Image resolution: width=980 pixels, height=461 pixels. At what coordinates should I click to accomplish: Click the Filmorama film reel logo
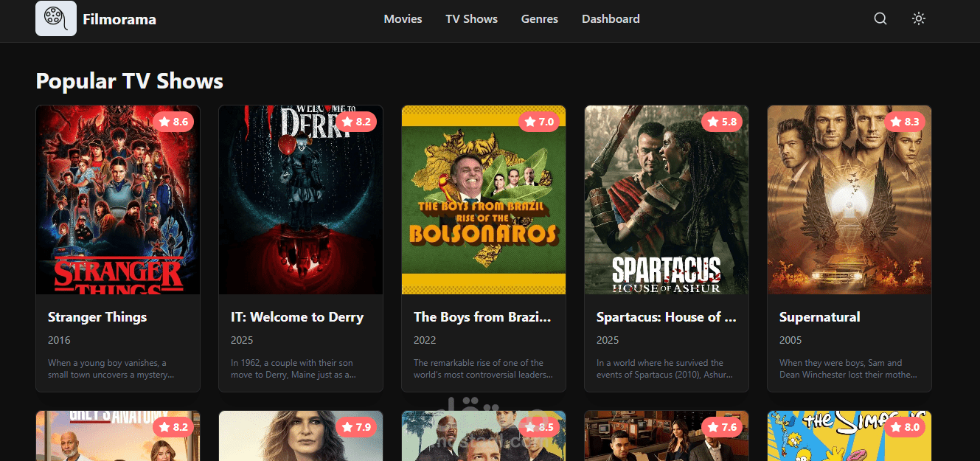point(56,18)
